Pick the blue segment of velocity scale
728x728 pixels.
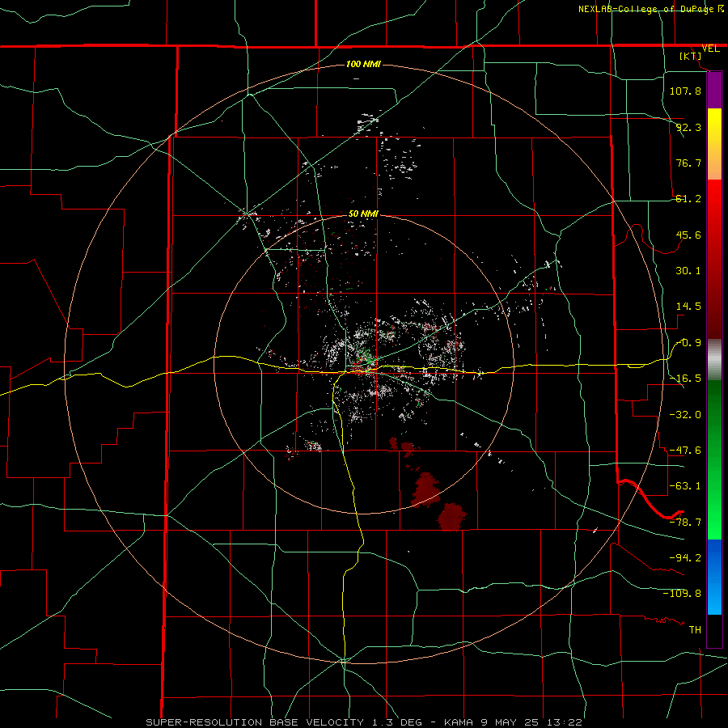714,577
